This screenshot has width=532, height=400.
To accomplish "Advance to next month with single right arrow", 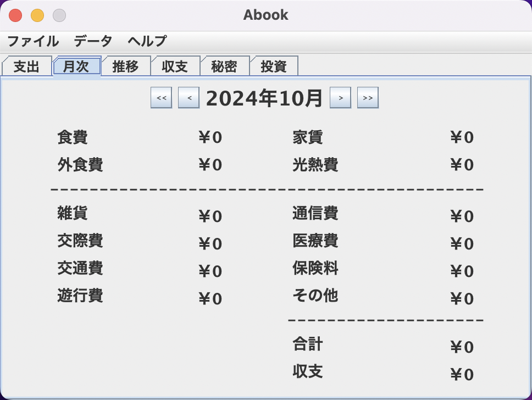I will (x=340, y=98).
